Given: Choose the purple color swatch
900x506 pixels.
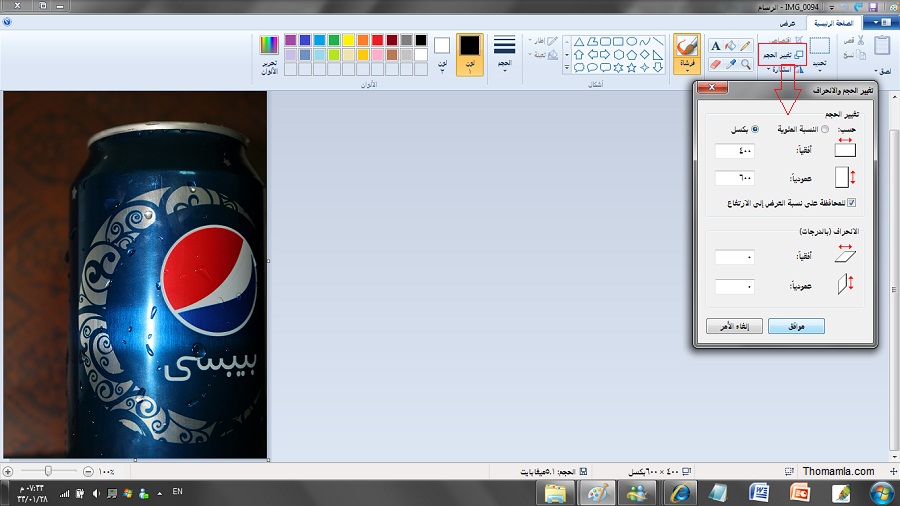Looking at the screenshot, I should coord(290,40).
